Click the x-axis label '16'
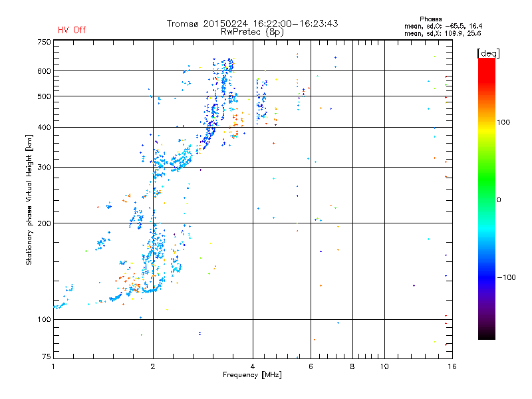Viewport: 532px width, 399px height. point(452,366)
